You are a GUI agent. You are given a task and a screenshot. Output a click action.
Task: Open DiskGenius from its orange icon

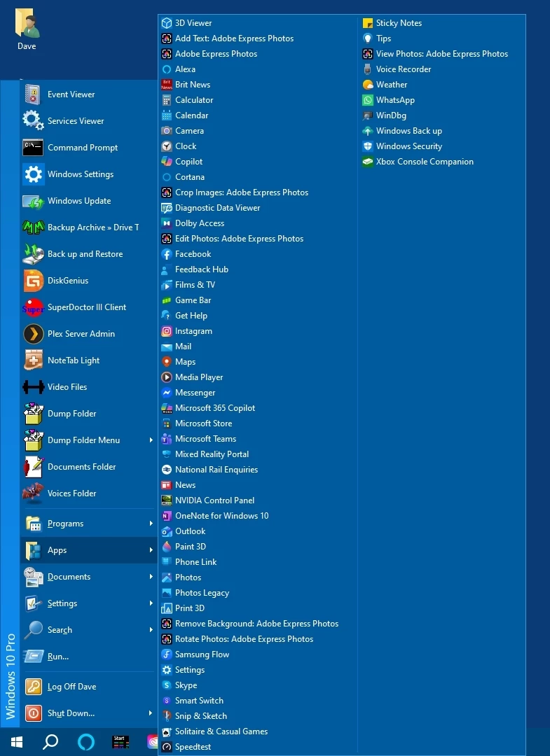click(x=34, y=281)
